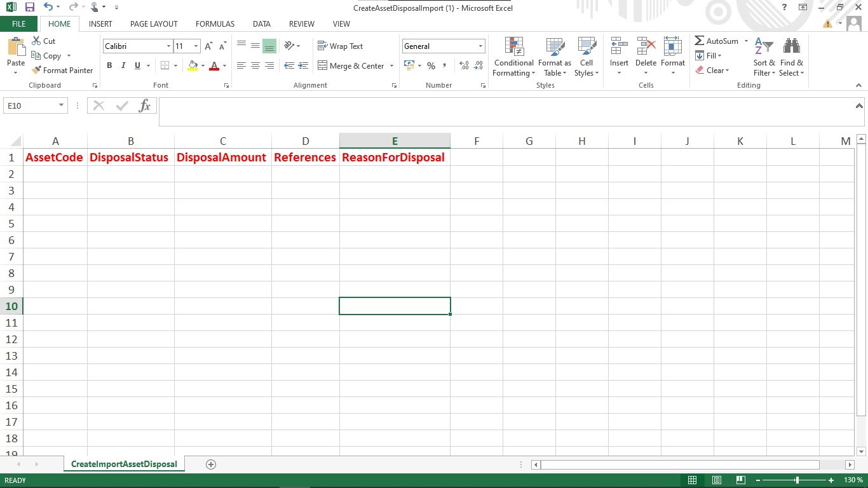
Task: Open the Name Box dropdown arrow
Action: point(61,105)
